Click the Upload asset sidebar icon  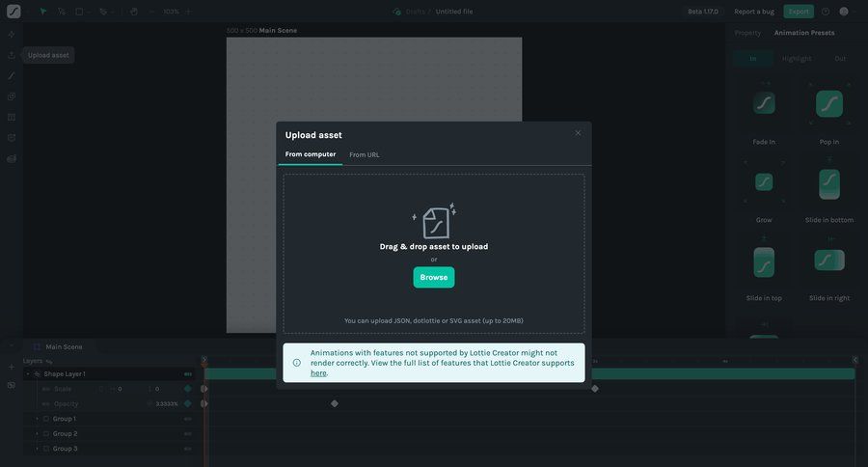(11, 55)
